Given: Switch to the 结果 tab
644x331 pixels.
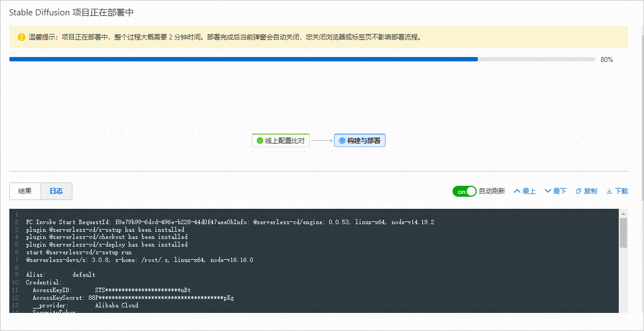Looking at the screenshot, I should click(x=25, y=191).
